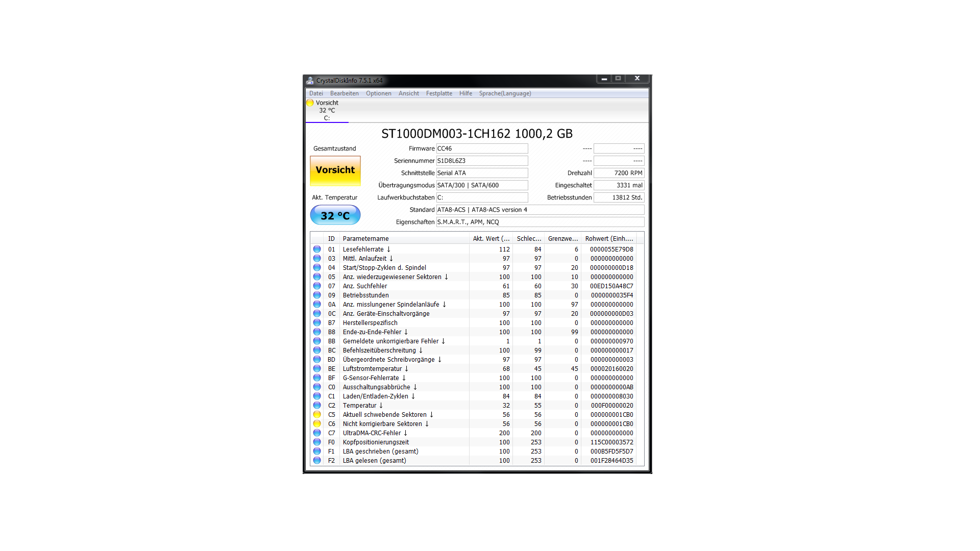
Task: Click the yellow status orb for C5 row
Action: pyautogui.click(x=317, y=415)
